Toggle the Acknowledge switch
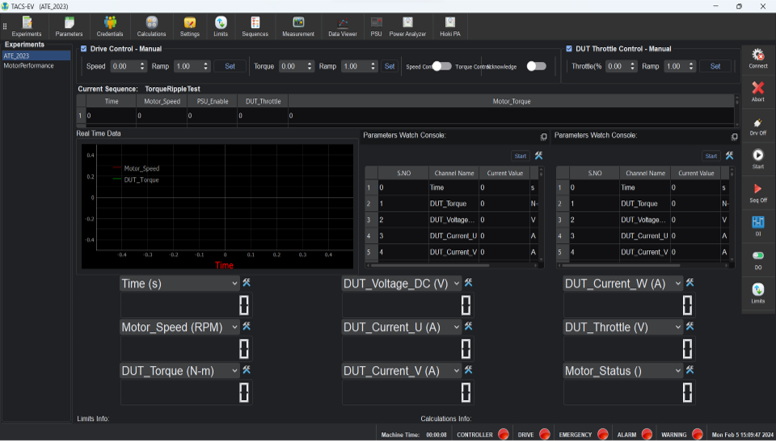776x441 pixels. [x=536, y=66]
